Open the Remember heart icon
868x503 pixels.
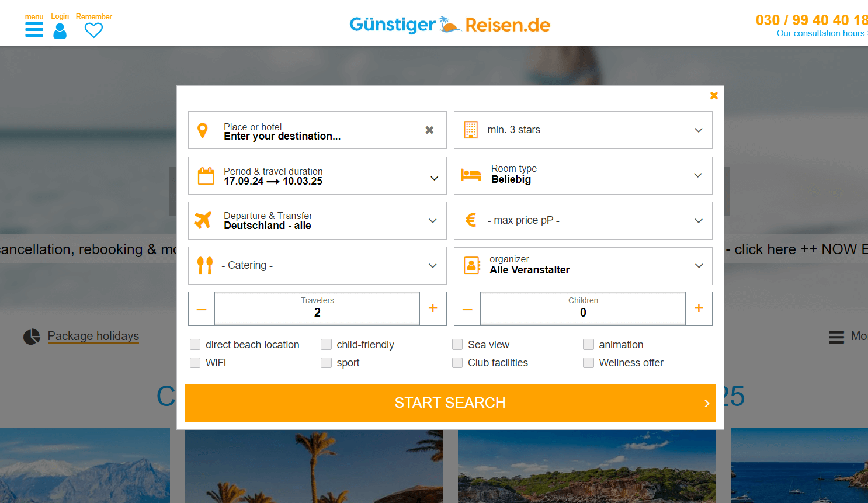coord(93,31)
